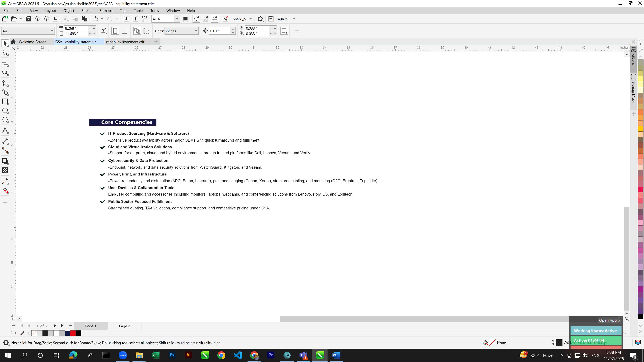Image resolution: width=644 pixels, height=362 pixels.
Task: Expand the document palette flyout arrow
Action: point(15,333)
